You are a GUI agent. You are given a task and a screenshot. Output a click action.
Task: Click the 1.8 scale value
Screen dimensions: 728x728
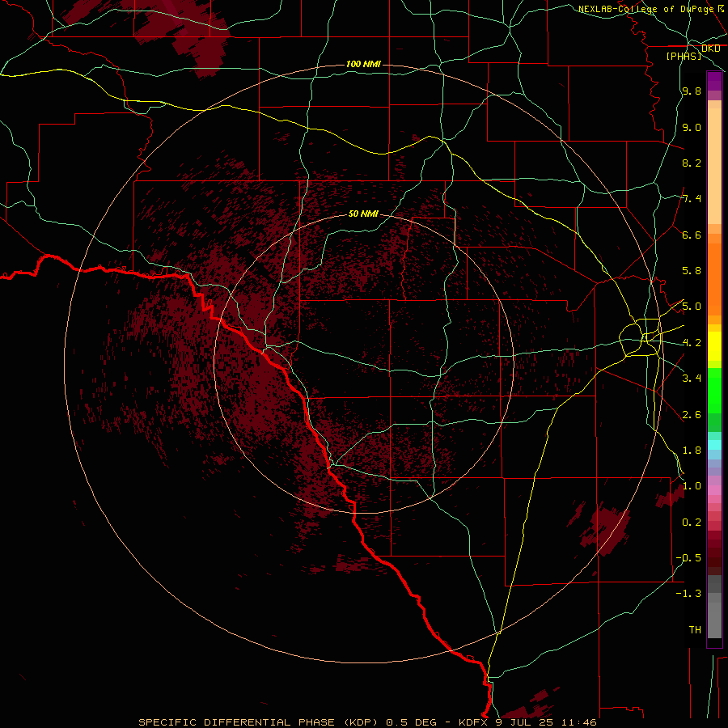pos(692,451)
